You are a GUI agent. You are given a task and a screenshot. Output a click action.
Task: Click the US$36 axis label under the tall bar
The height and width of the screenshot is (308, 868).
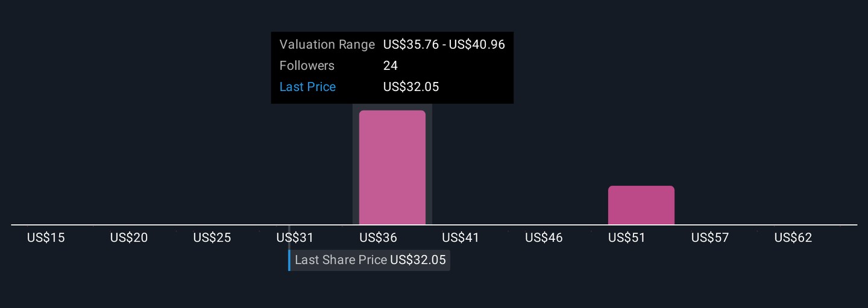[x=378, y=238]
